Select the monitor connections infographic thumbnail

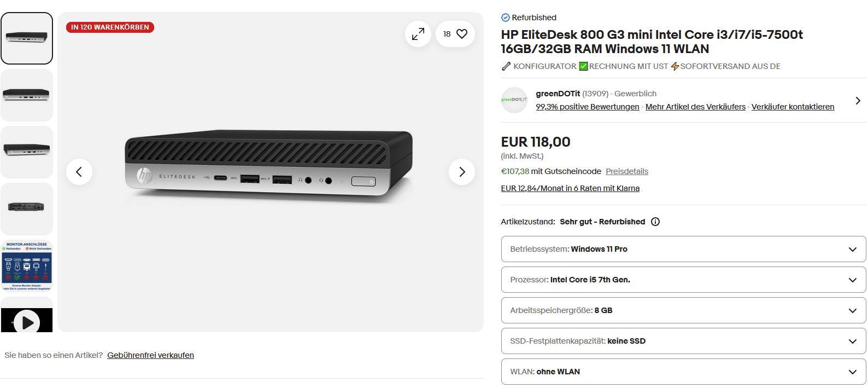point(27,266)
